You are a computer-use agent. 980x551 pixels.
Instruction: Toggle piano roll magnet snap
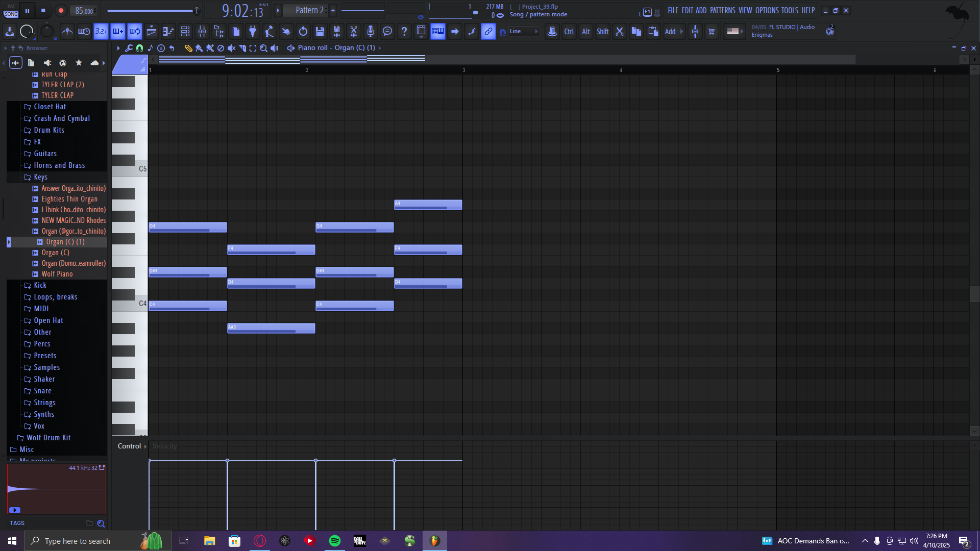tap(139, 48)
